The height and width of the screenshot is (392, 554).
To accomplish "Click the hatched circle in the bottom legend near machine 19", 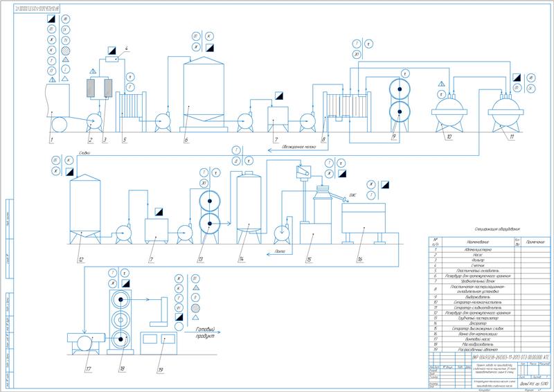I will pyautogui.click(x=195, y=308).
